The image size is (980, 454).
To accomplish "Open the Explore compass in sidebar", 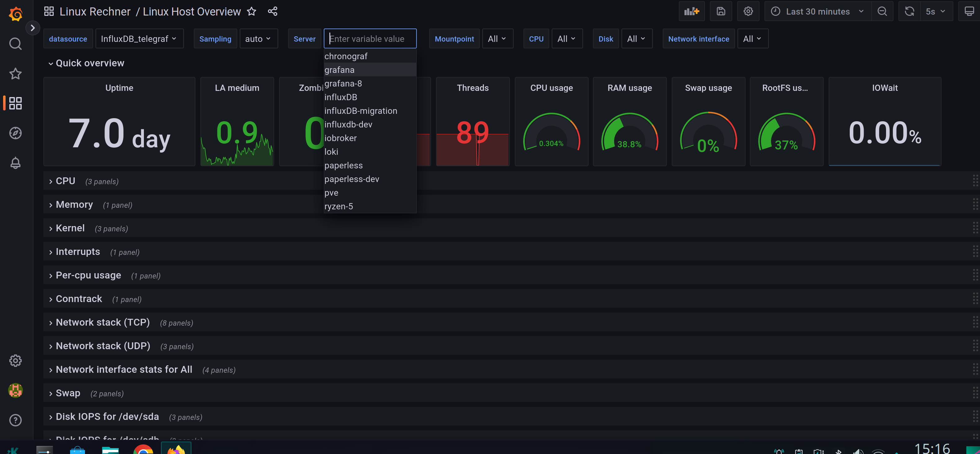I will [x=15, y=133].
